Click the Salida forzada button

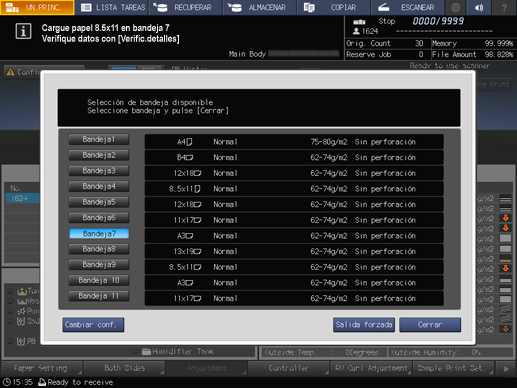tap(364, 325)
